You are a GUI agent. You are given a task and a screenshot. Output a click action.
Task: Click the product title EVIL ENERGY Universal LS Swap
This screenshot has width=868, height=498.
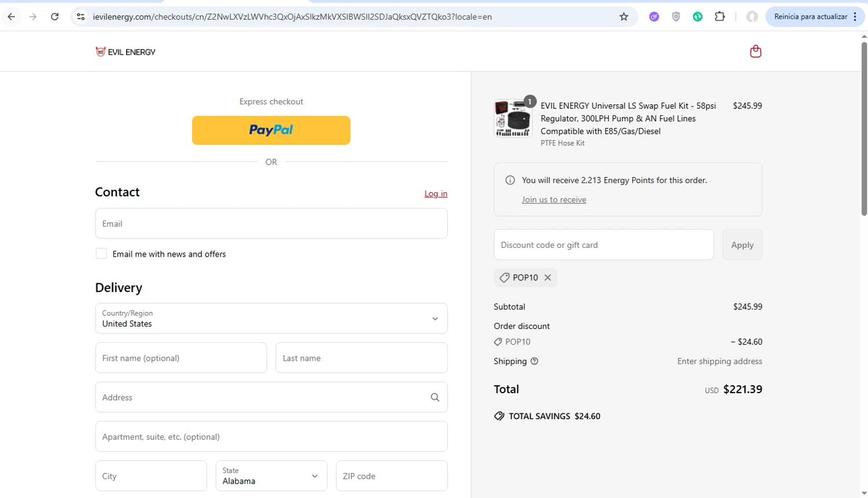pyautogui.click(x=628, y=118)
